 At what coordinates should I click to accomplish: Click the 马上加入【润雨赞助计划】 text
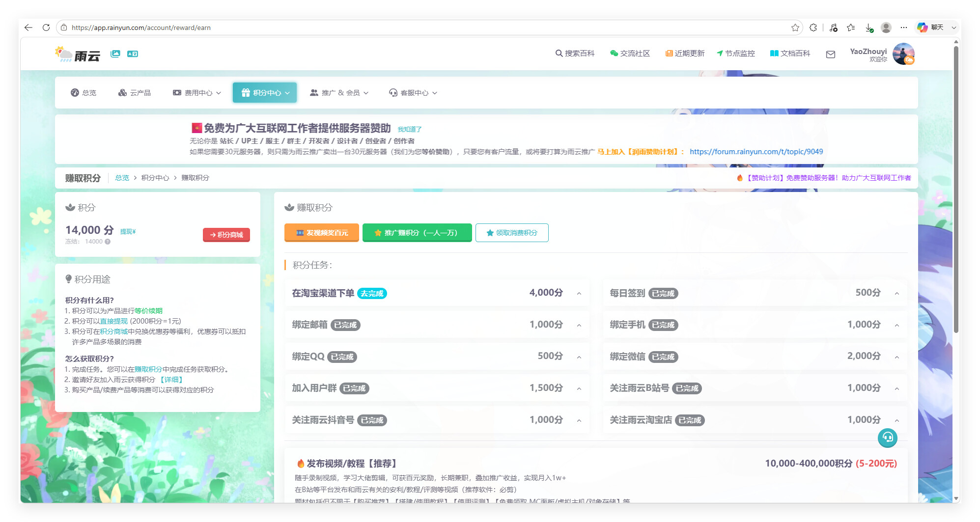click(x=641, y=152)
